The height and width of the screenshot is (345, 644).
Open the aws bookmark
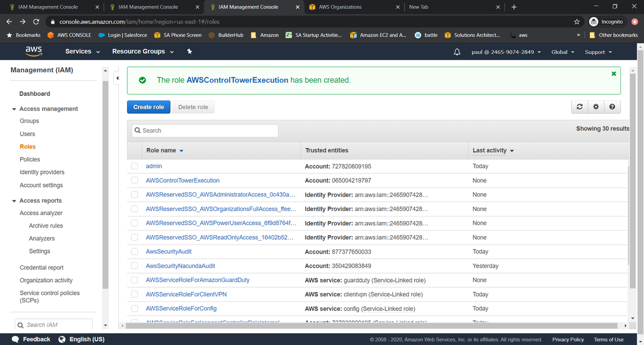tap(518, 35)
